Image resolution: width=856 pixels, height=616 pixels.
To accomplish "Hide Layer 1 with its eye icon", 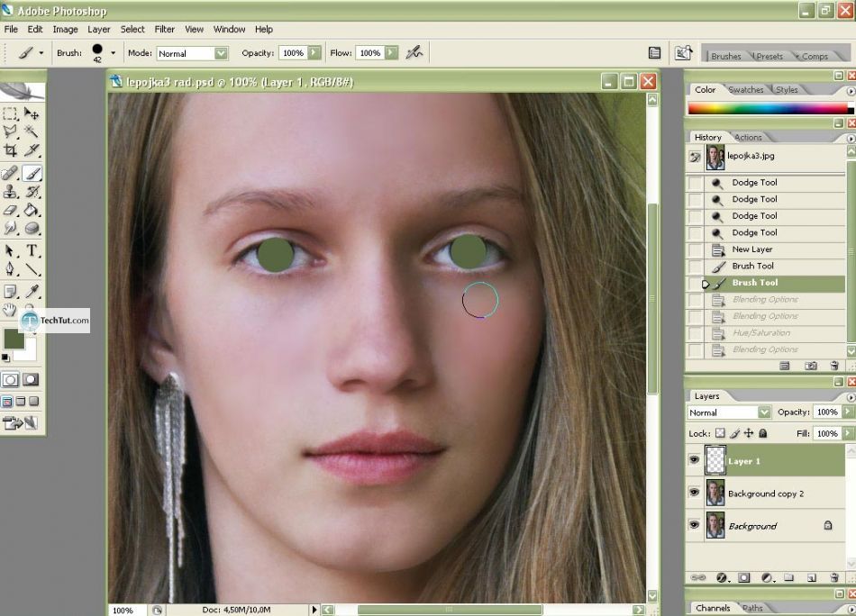I will 694,460.
